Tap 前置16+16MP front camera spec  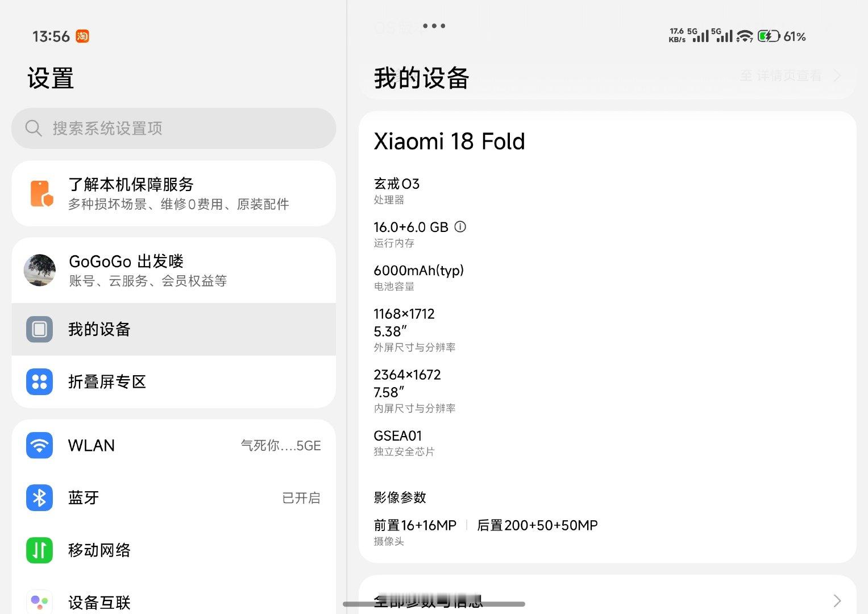click(x=415, y=525)
